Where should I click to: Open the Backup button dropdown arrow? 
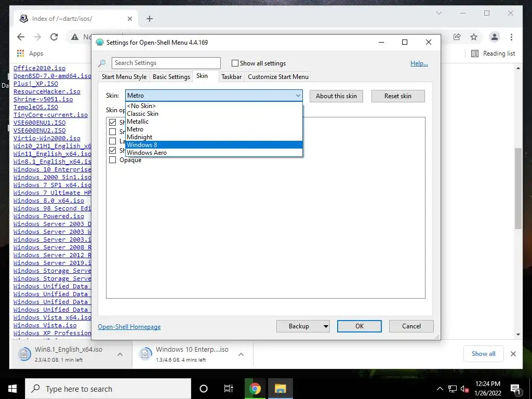pyautogui.click(x=325, y=326)
